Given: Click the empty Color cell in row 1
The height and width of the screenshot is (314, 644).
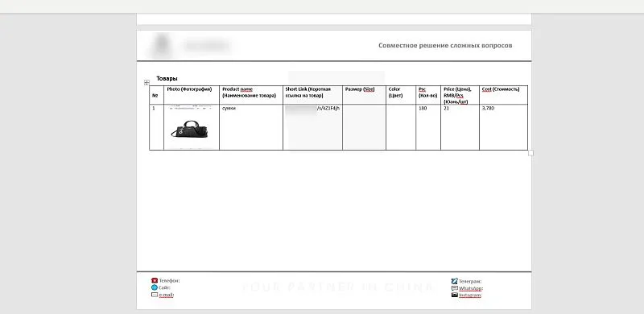Looking at the screenshot, I should [401, 127].
